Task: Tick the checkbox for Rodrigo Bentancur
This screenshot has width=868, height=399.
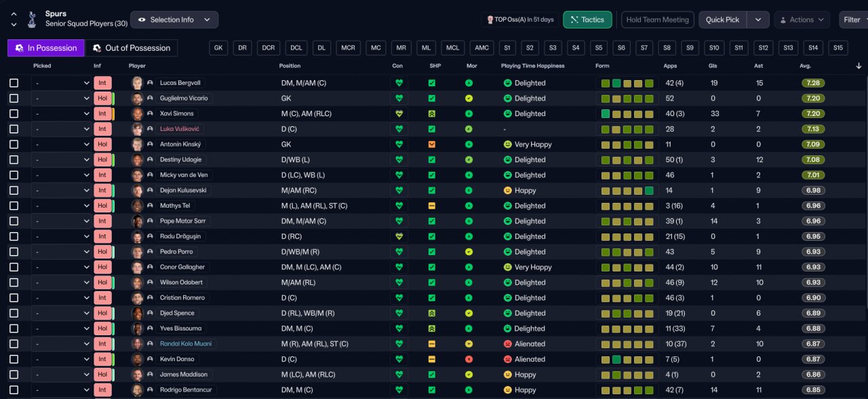Action: coord(14,389)
